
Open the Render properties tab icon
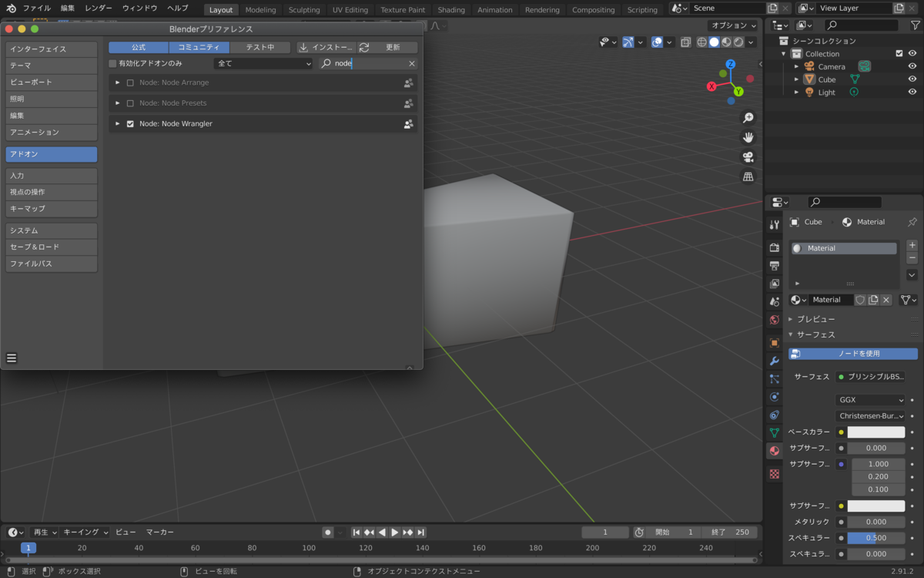pyautogui.click(x=775, y=247)
